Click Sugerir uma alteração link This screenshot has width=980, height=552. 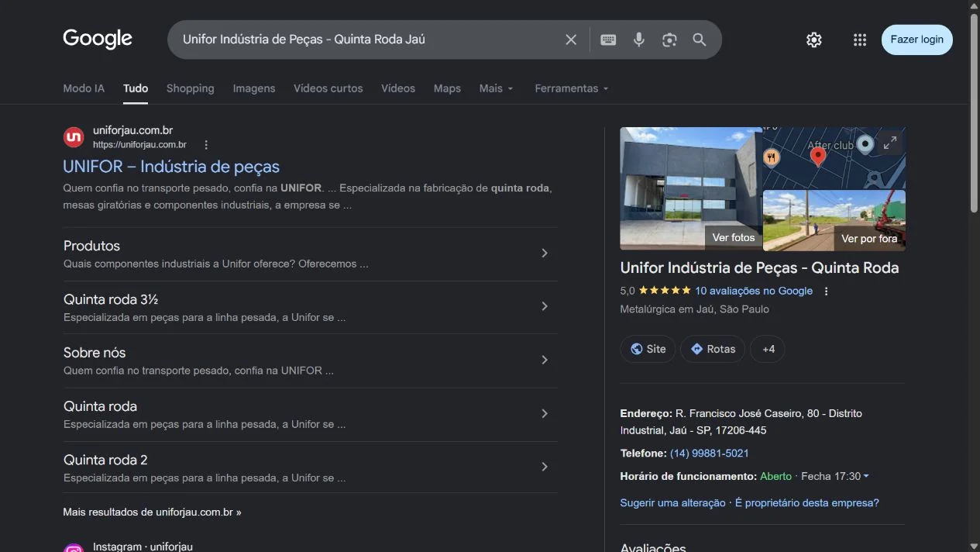672,502
